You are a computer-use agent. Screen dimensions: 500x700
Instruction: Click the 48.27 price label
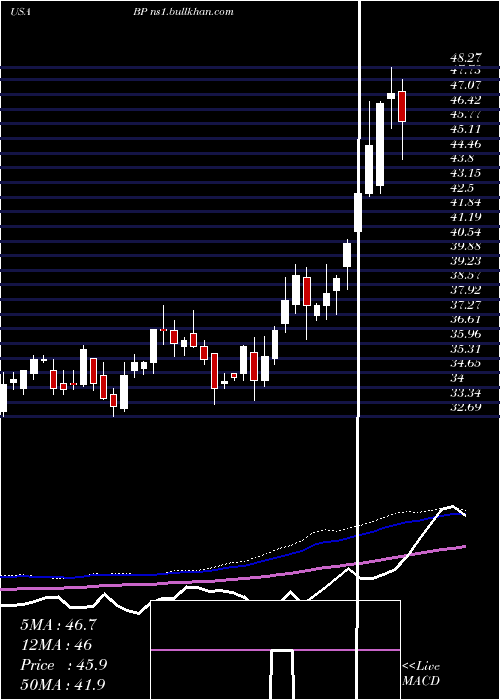[x=465, y=58]
